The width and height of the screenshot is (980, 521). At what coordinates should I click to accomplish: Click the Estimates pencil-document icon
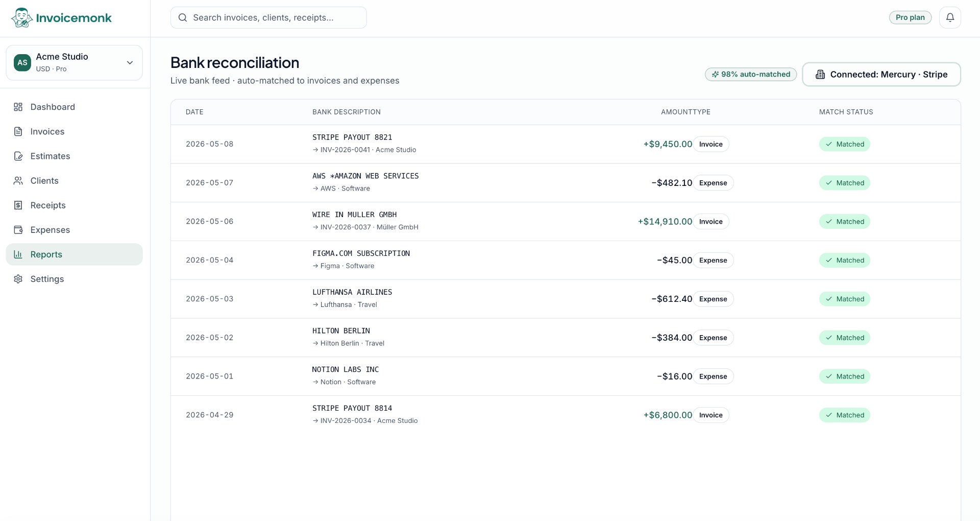(18, 156)
